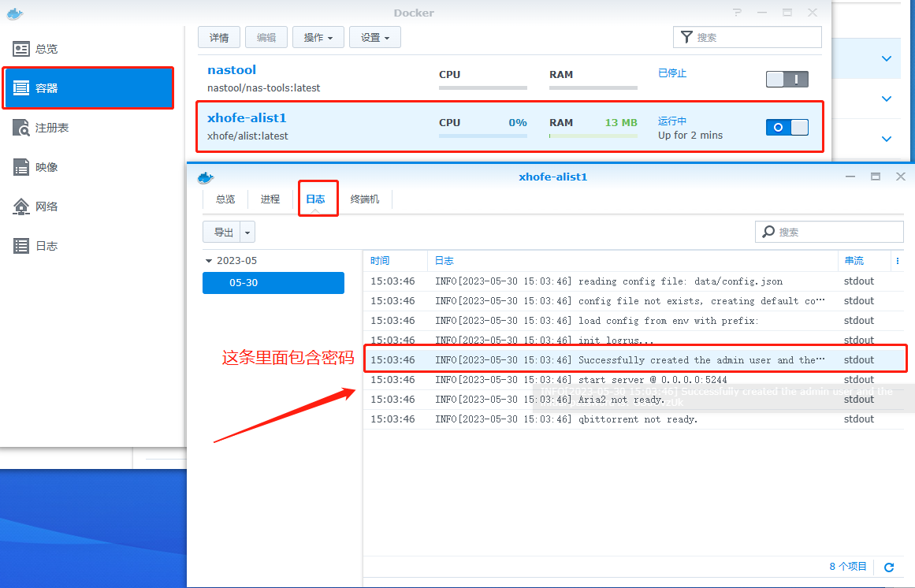
Task: Switch to the 进程 process tab
Action: point(270,199)
